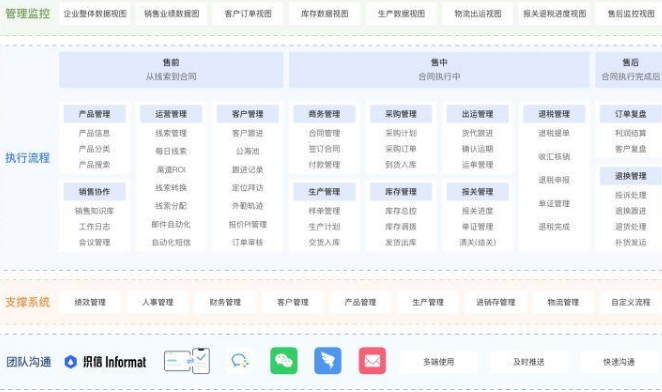Image resolution: width=662 pixels, height=392 pixels.
Task: Click the 售中 stage header
Action: point(439,70)
